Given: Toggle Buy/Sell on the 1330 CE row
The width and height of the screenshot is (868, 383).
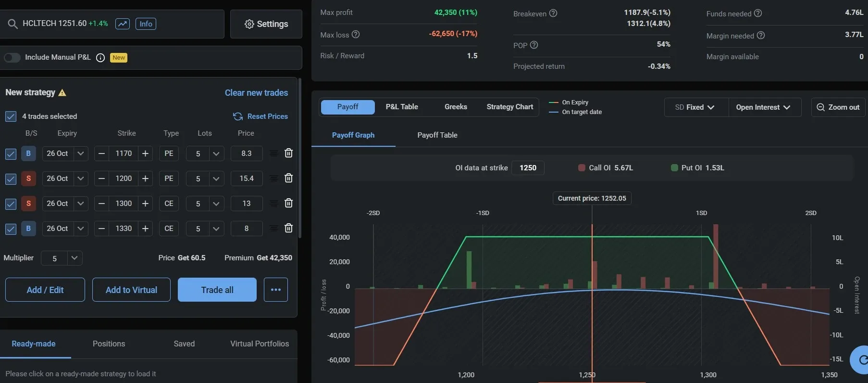Looking at the screenshot, I should pos(28,229).
